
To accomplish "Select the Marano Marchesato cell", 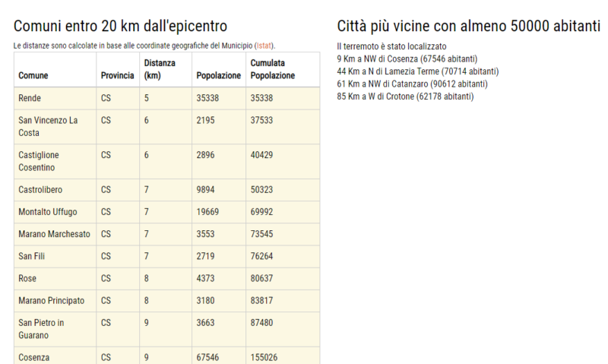I will (x=55, y=234).
